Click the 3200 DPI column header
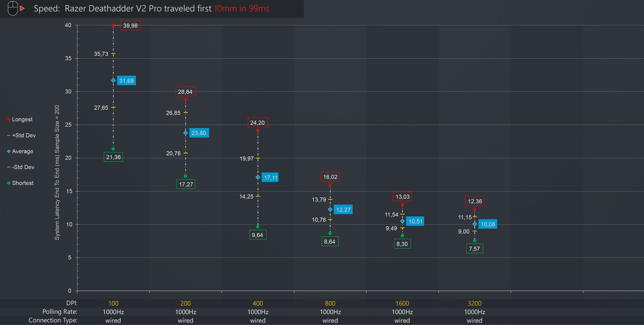The width and height of the screenshot is (644, 325). tap(475, 303)
